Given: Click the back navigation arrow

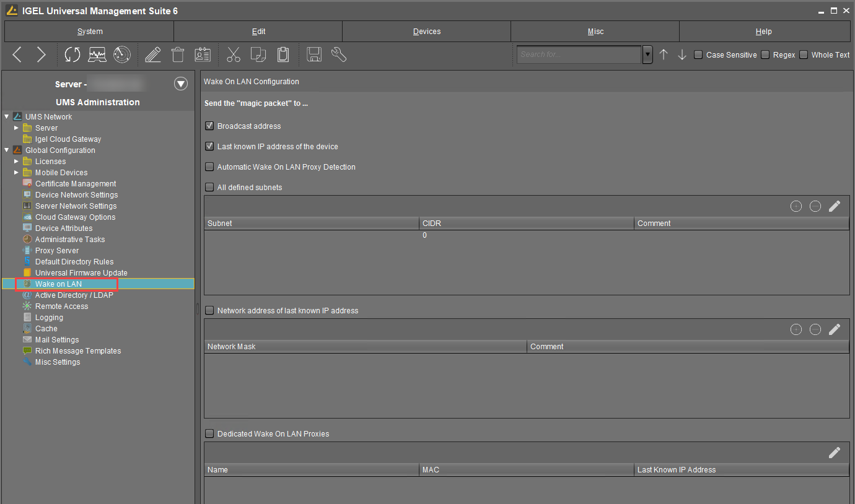Looking at the screenshot, I should click(x=17, y=54).
